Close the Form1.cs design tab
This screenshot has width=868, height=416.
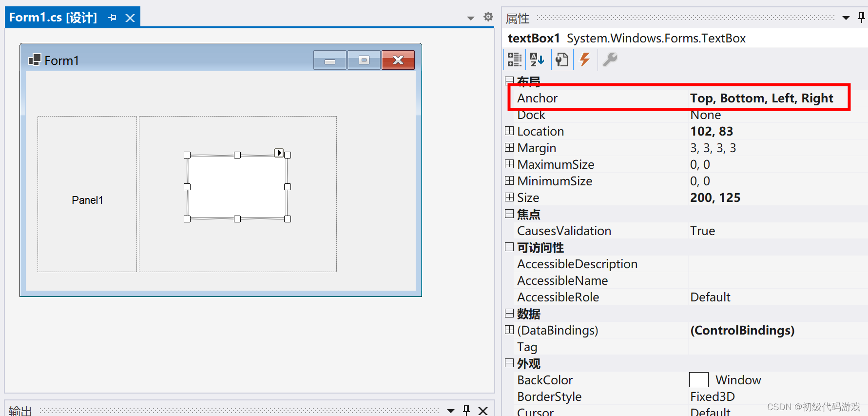(130, 18)
